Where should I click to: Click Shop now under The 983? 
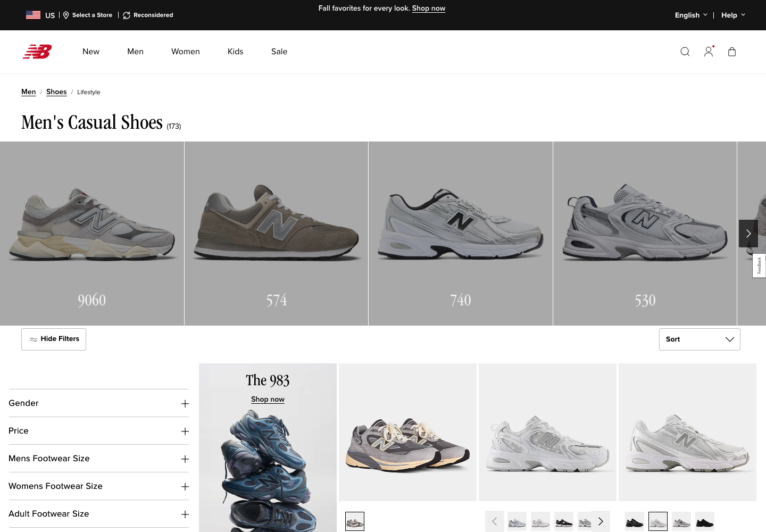tap(268, 400)
